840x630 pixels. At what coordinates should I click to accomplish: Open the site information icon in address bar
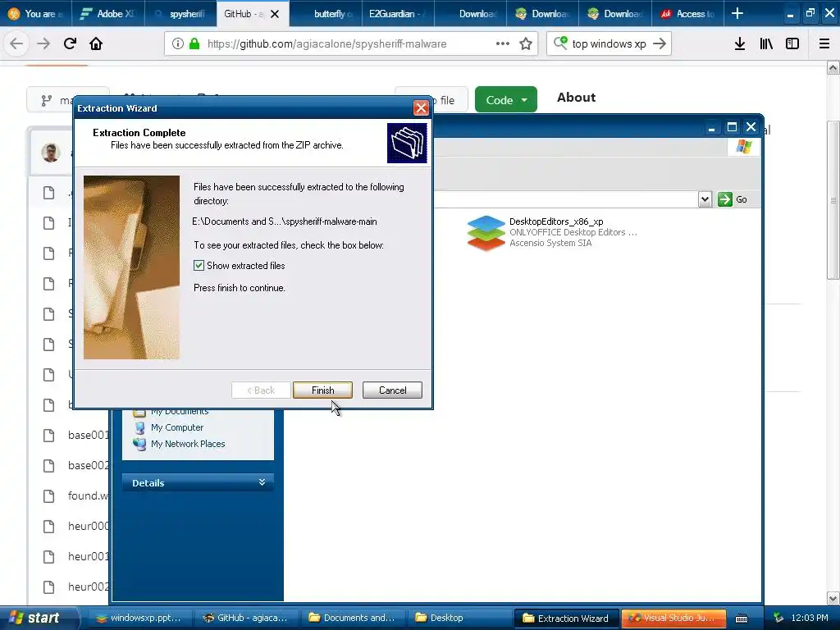(x=178, y=44)
